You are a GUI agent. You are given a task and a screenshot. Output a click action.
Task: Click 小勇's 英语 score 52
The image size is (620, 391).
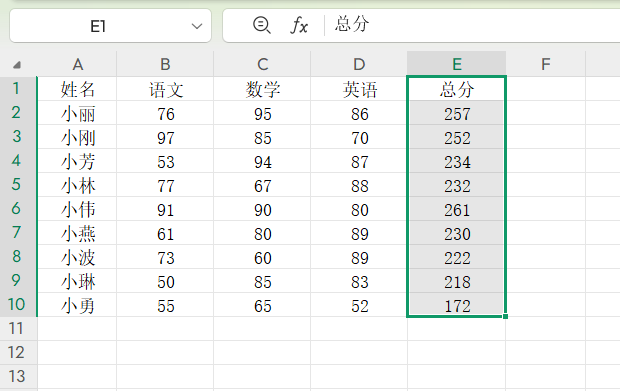(359, 306)
